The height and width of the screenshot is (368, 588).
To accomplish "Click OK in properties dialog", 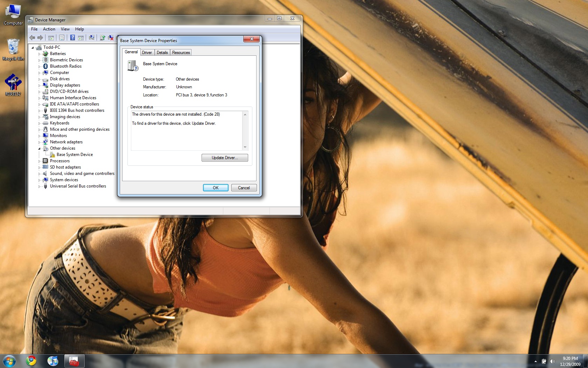I will [216, 188].
